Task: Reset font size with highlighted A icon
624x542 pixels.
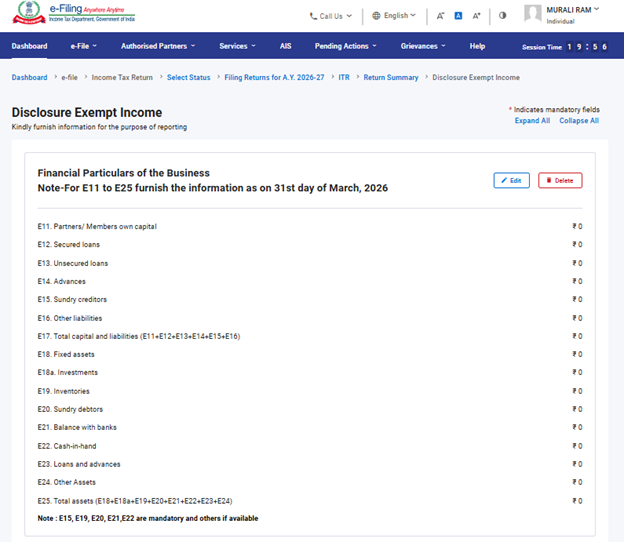Action: point(458,16)
